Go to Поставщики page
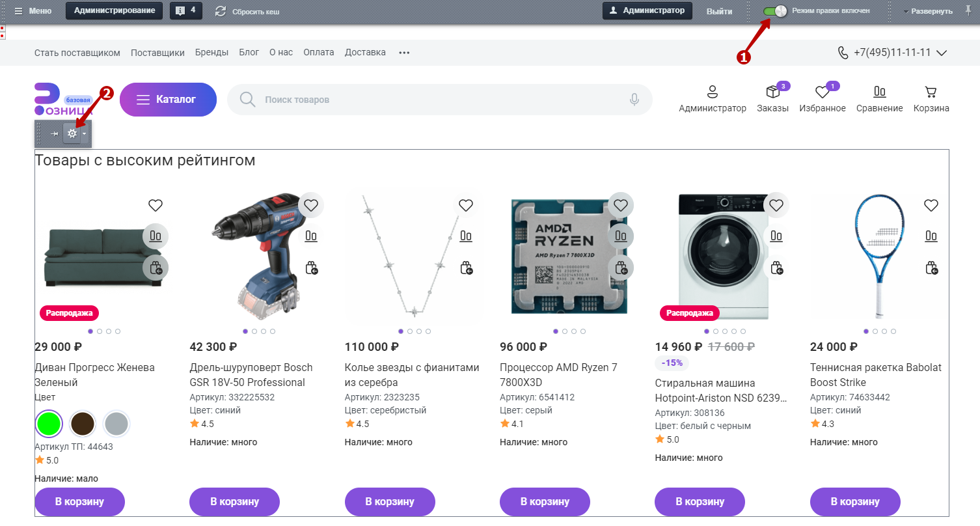The image size is (980, 526). click(x=157, y=53)
